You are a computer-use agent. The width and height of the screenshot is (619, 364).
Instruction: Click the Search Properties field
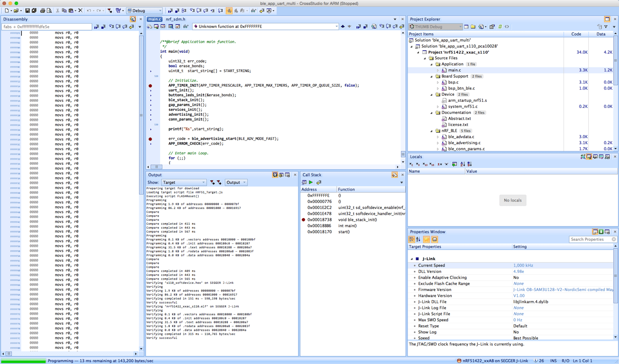pyautogui.click(x=592, y=239)
